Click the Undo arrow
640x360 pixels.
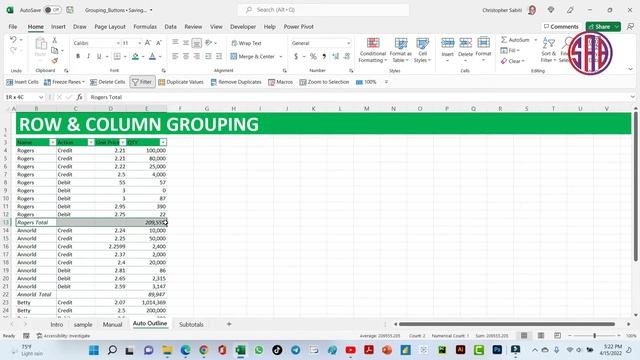pos(13,40)
